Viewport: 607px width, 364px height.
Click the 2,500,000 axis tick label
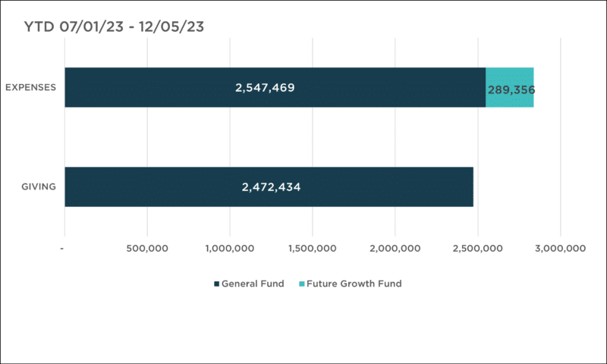(x=478, y=248)
